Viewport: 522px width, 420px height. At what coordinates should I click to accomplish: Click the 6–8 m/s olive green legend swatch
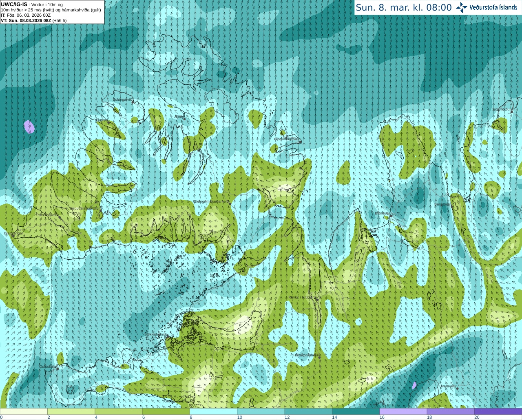(x=166, y=411)
